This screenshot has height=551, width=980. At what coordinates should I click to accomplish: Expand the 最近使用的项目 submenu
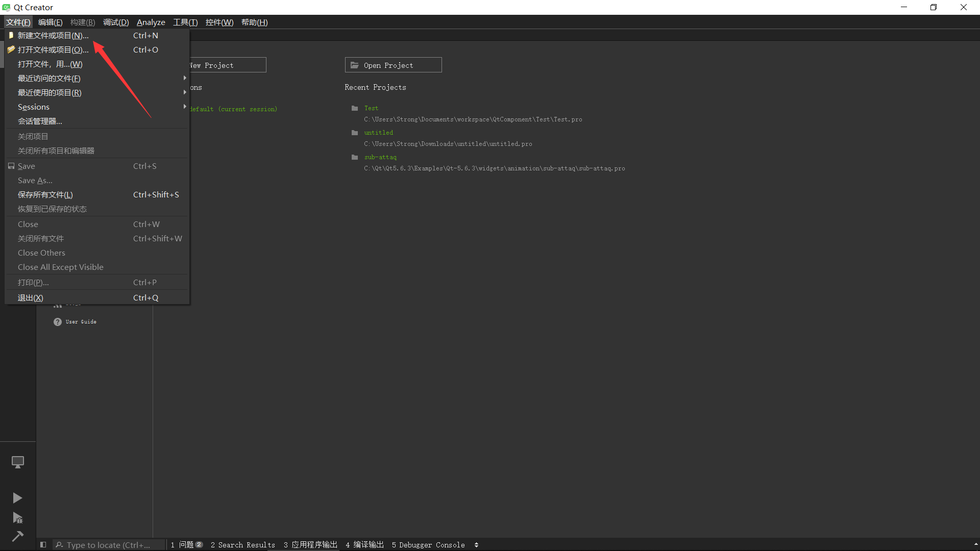[185, 92]
